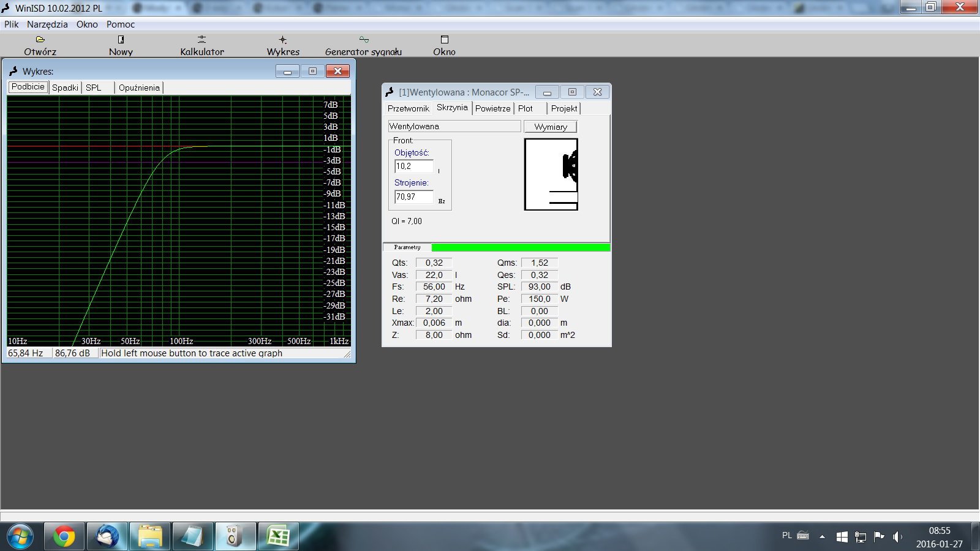Select the Opuźnienia tab
The image size is (980, 551).
pos(139,88)
